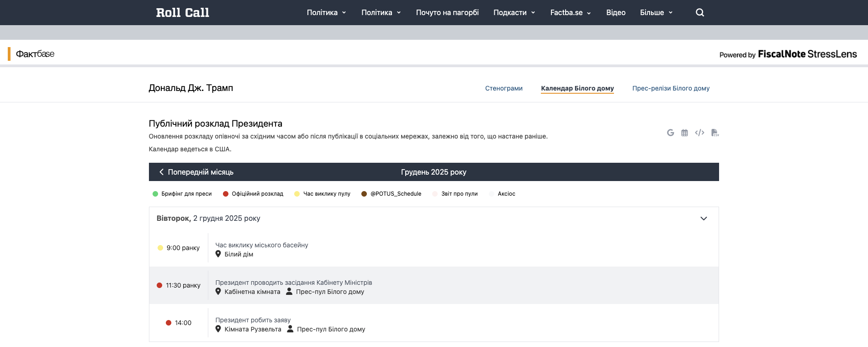Go to Попередній місяць
868x347 pixels.
(196, 172)
